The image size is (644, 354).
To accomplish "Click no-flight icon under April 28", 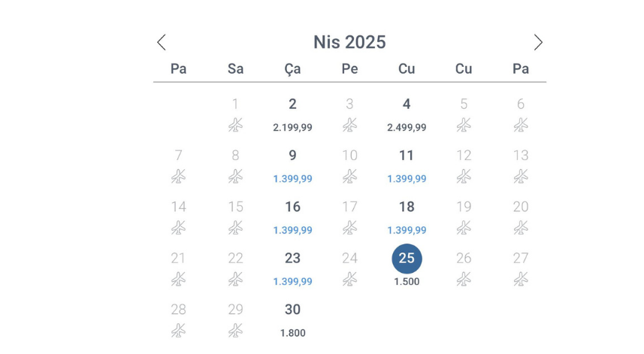I will pos(178,330).
